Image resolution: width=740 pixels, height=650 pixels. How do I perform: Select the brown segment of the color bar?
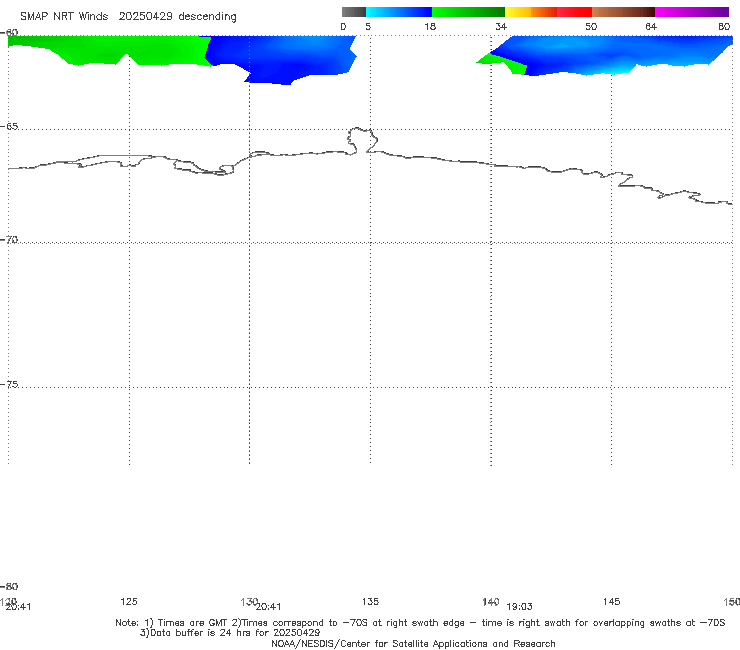tap(623, 12)
